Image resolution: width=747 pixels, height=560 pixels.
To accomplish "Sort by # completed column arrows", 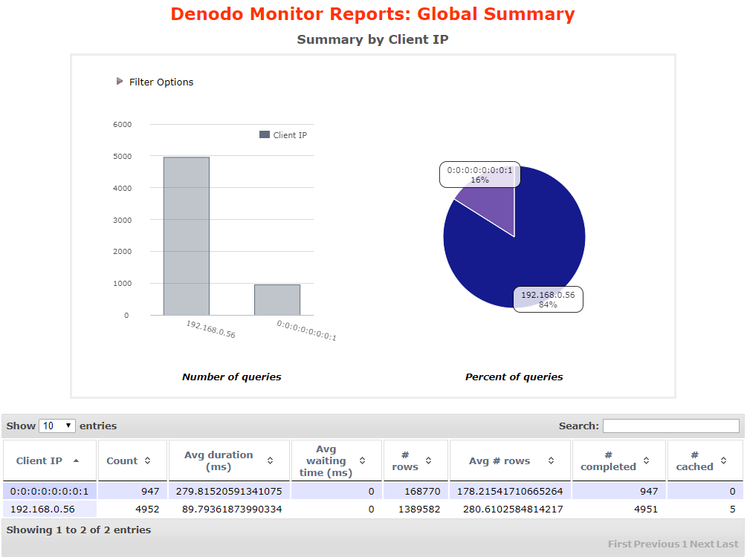I will [646, 460].
